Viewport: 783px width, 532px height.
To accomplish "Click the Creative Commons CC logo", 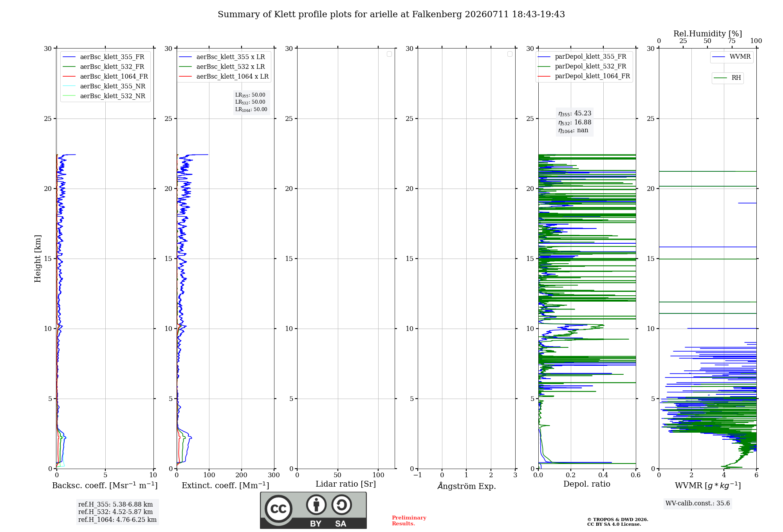I will point(278,509).
